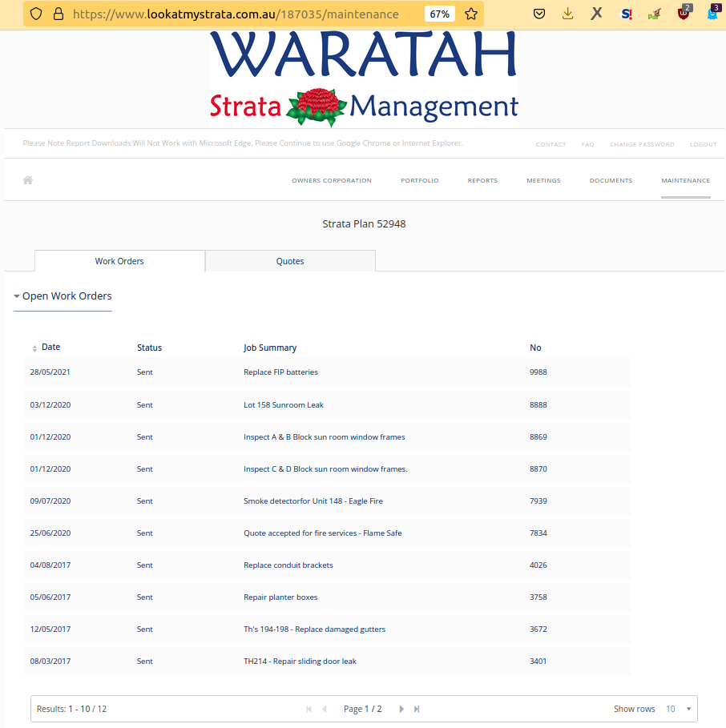Open the Change Password link
The height and width of the screenshot is (728, 726).
[x=642, y=145]
